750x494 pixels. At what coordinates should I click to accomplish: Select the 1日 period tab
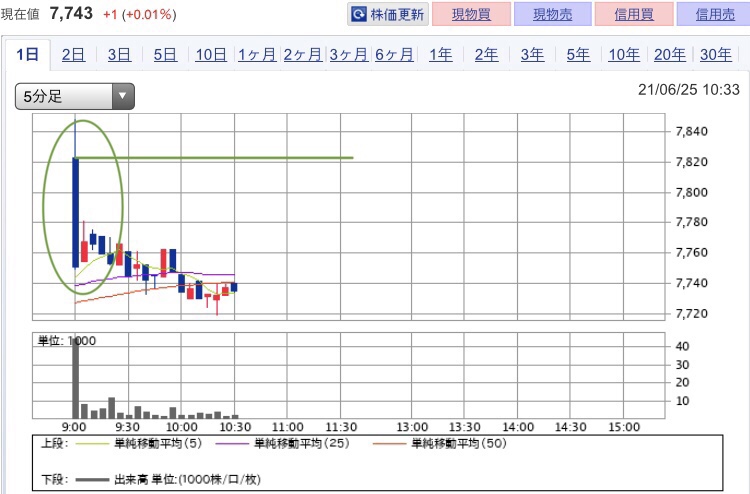pos(28,55)
